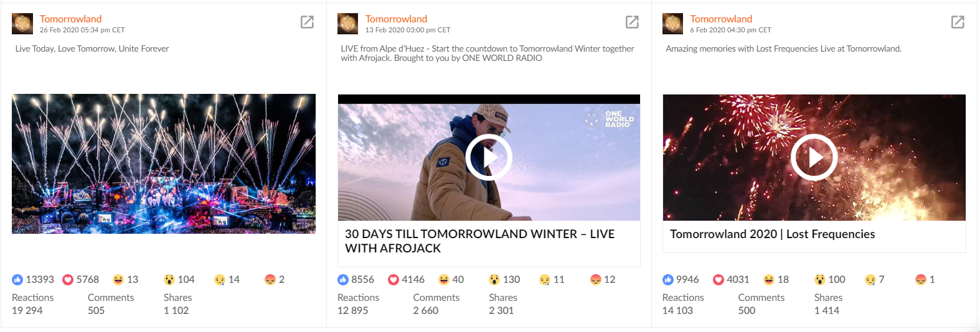Click Tomorrowland avatar on 13 Feb post
Image resolution: width=980 pixels, height=332 pixels.
click(347, 24)
